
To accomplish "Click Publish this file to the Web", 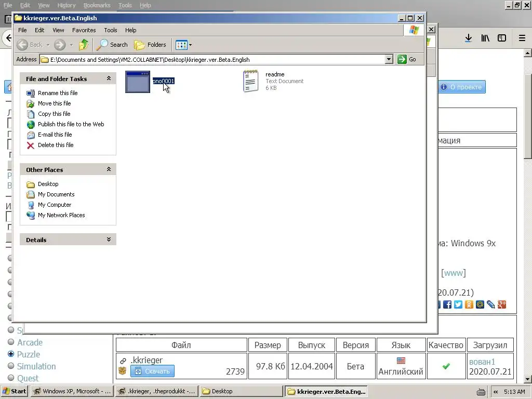I will click(71, 124).
